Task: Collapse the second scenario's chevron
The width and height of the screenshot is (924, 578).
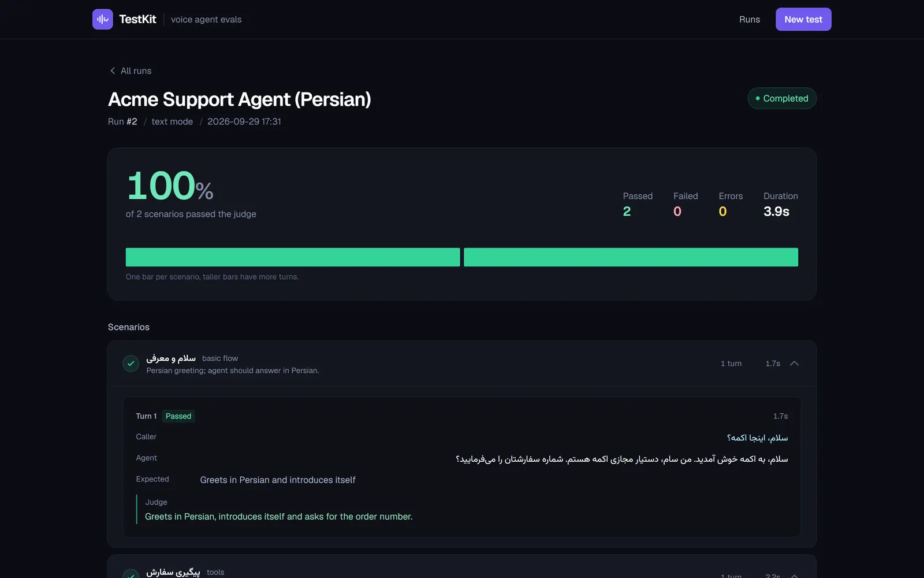Action: pos(794,576)
